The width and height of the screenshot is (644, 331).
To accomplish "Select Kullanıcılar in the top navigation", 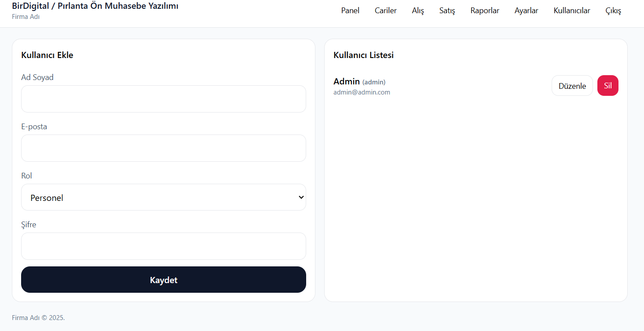I will 572,11.
